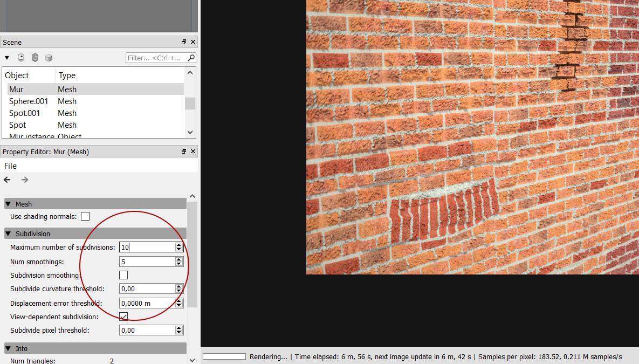This screenshot has width=639, height=364.
Task: Click 'Samples per pixel: 183.52' status text
Action: coord(518,356)
